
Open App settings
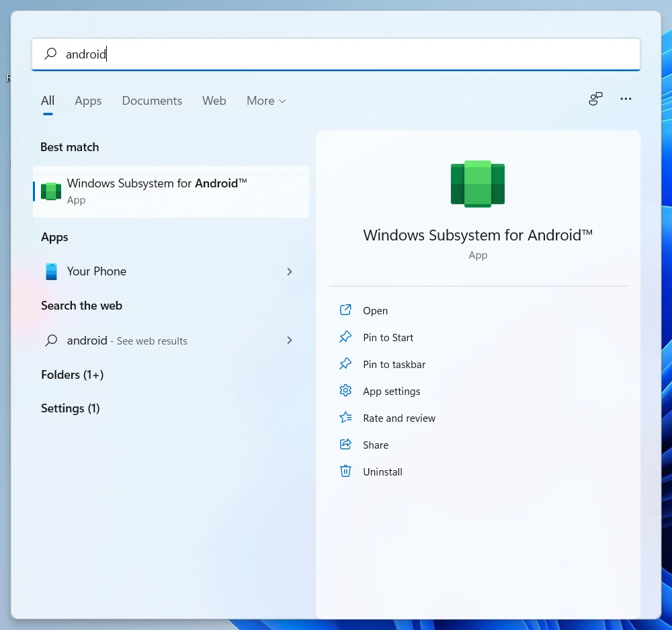[x=391, y=392]
